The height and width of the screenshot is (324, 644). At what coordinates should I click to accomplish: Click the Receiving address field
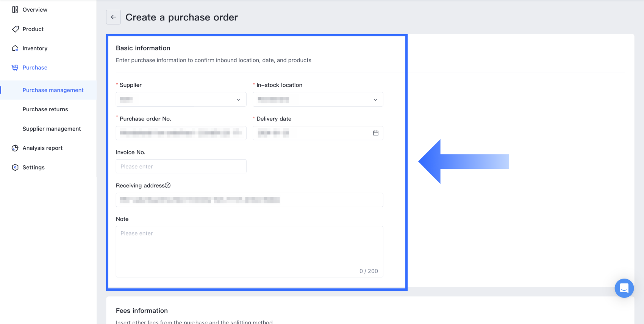click(x=249, y=200)
